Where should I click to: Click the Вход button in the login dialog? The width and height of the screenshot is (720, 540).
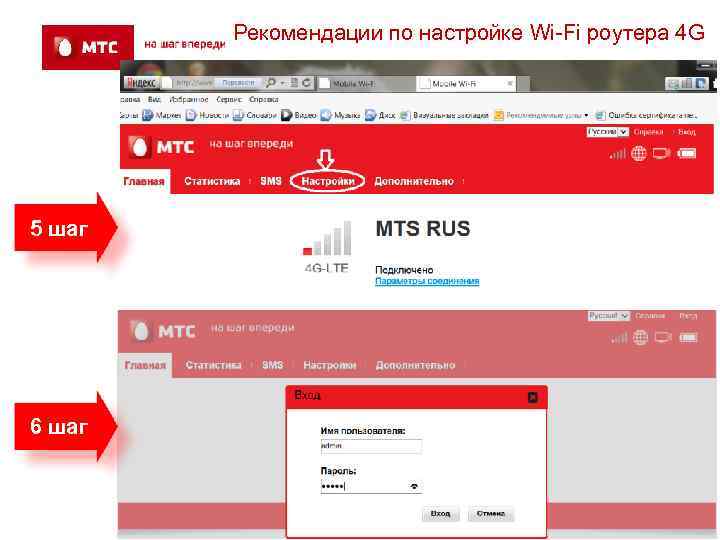pyautogui.click(x=440, y=513)
